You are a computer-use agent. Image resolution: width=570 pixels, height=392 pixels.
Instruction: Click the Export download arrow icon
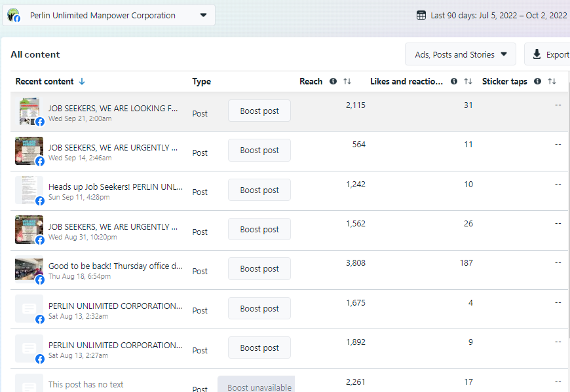[x=537, y=54]
